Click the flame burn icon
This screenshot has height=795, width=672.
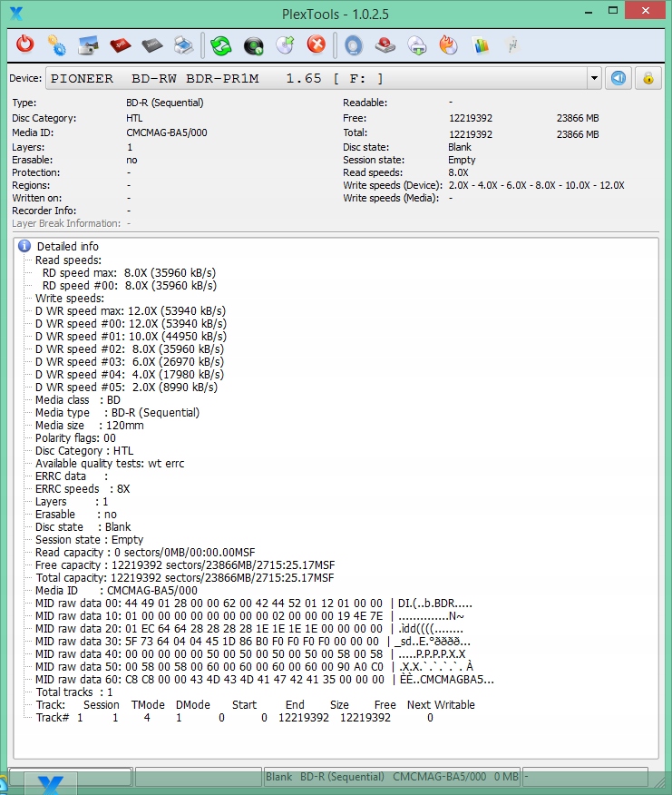click(x=448, y=44)
